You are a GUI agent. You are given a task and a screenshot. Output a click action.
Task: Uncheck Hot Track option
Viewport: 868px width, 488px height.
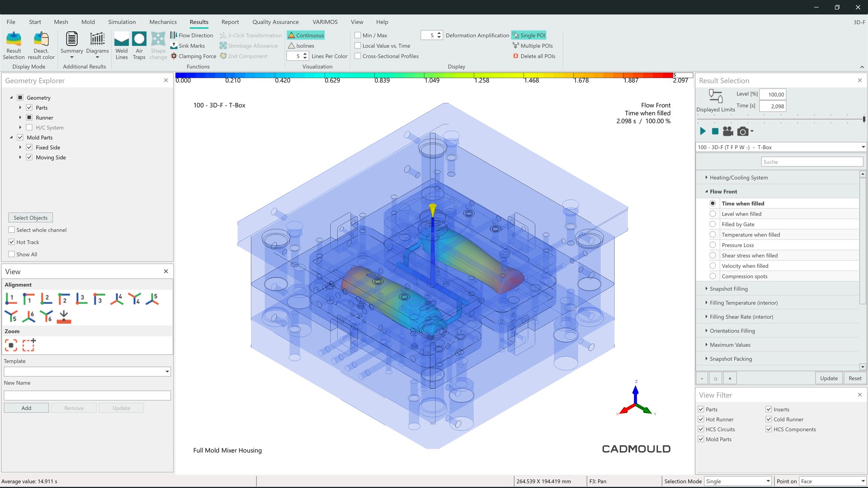(x=12, y=242)
